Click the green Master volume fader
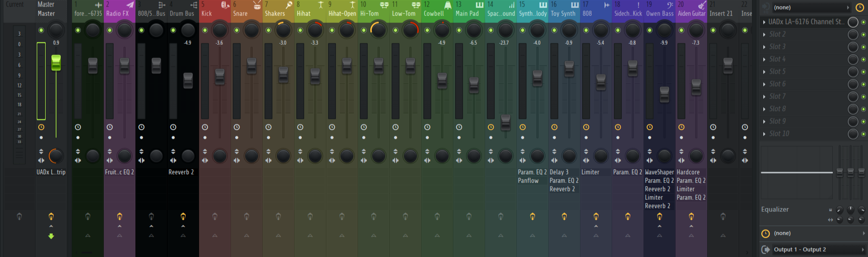The image size is (868, 257). 56,63
